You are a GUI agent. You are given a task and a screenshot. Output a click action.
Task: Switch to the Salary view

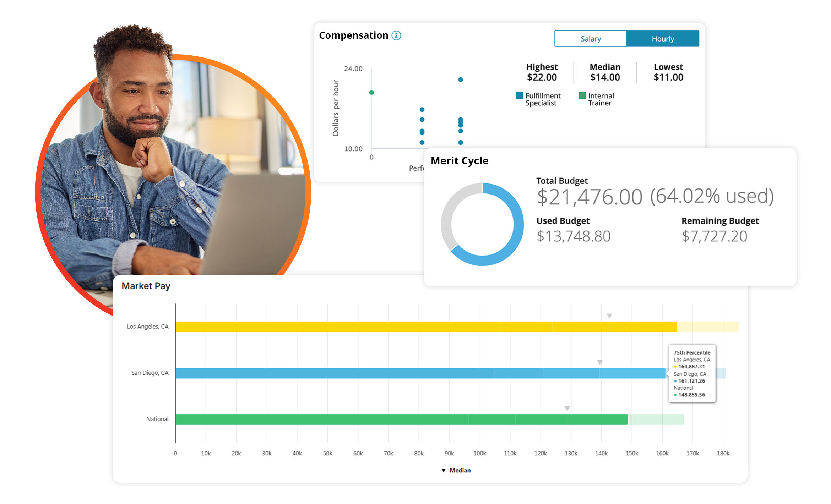pos(590,39)
